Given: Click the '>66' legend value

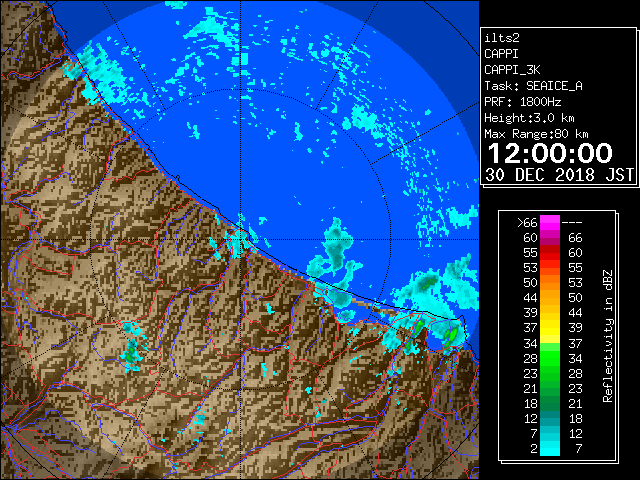Looking at the screenshot, I should click(x=527, y=223).
